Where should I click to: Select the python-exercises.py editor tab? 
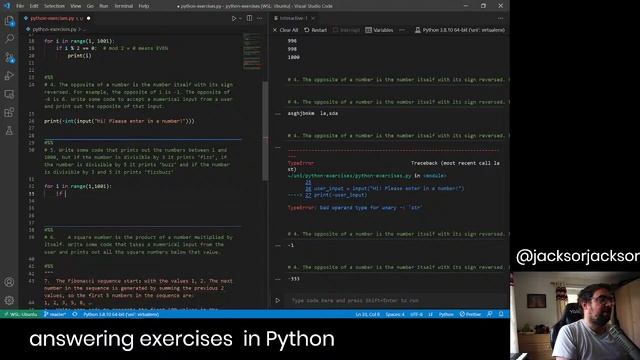click(57, 18)
